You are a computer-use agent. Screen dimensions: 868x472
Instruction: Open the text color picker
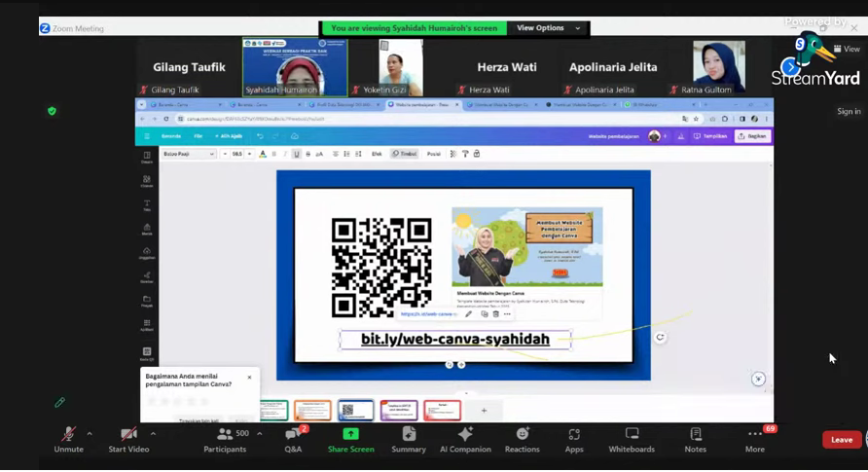(263, 154)
